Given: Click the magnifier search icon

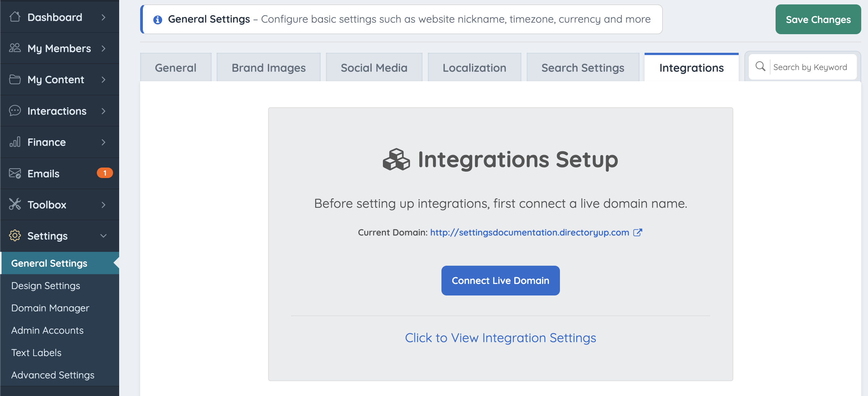Looking at the screenshot, I should click(x=760, y=67).
